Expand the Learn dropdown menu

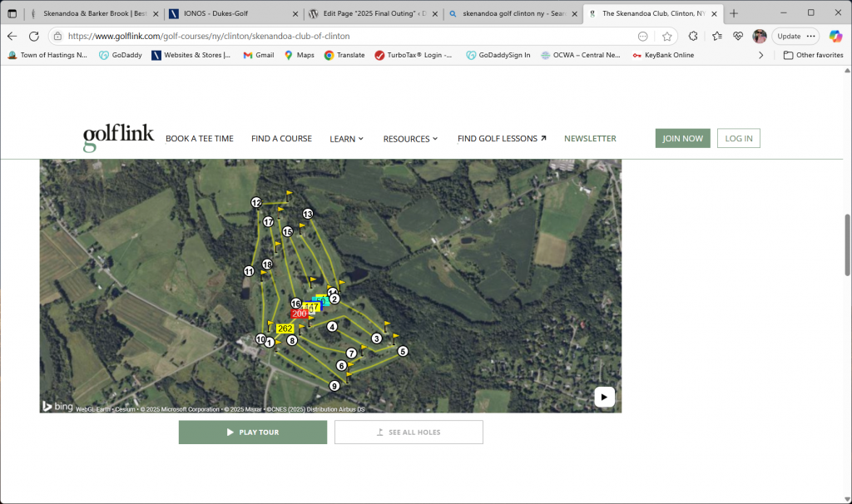(346, 139)
